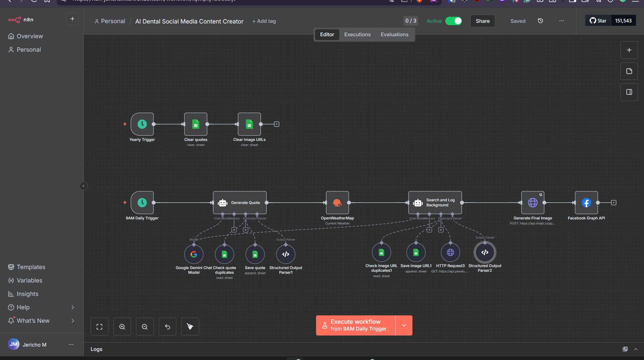
Task: Execute workflow from 9AM Daily Trigger
Action: (x=356, y=325)
